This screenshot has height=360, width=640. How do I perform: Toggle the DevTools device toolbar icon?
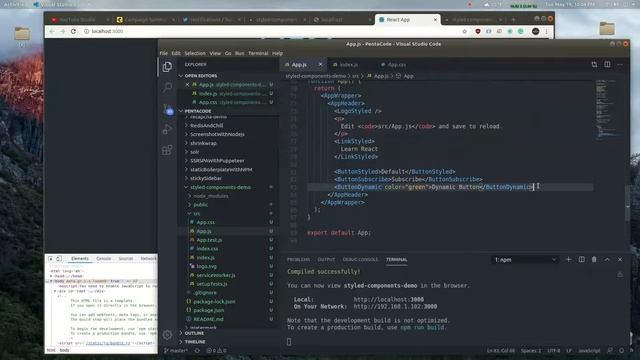pos(59,259)
